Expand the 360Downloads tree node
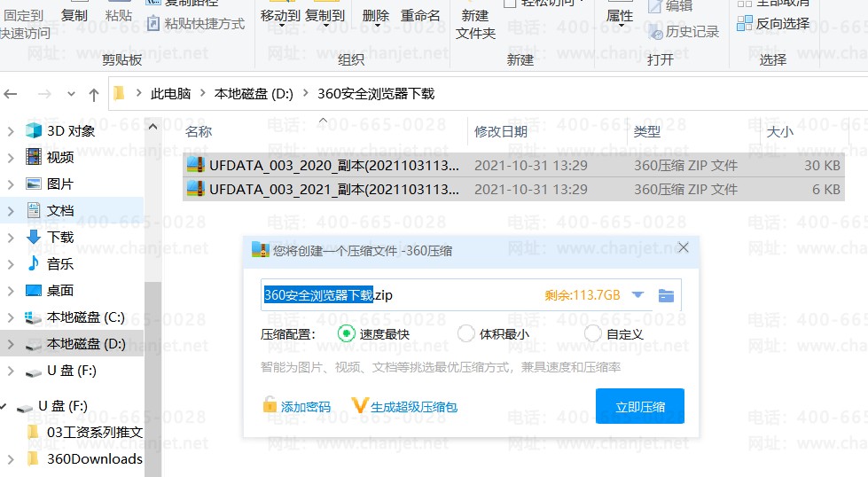Viewport: 868px width, 477px height. (x=11, y=458)
